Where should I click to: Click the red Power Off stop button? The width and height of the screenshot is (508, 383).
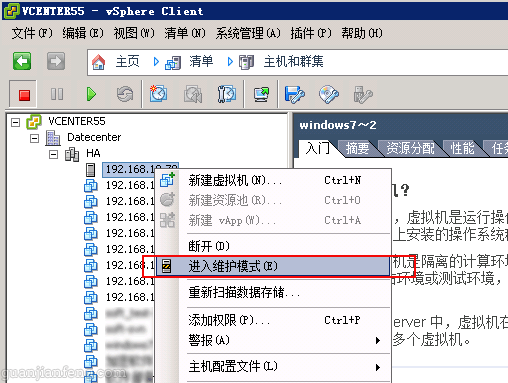click(24, 95)
